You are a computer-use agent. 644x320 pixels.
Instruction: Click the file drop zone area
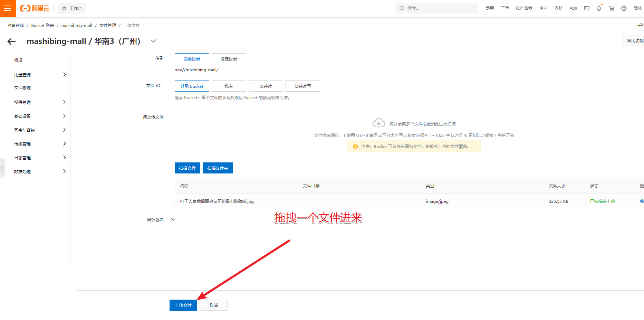[409, 135]
